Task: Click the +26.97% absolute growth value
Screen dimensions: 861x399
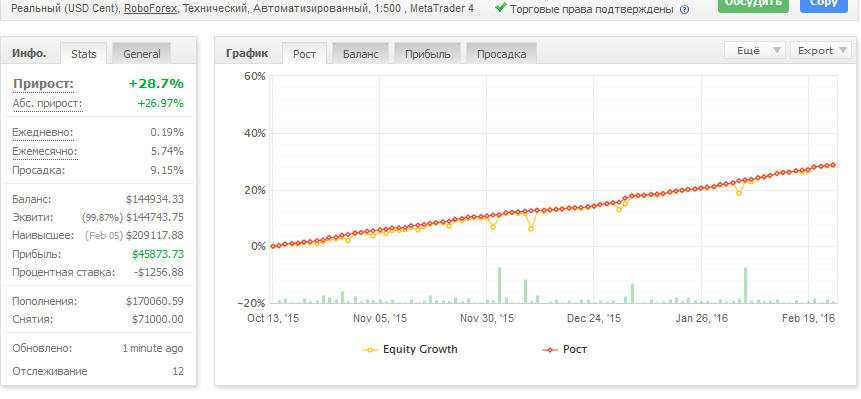Action: pyautogui.click(x=160, y=103)
